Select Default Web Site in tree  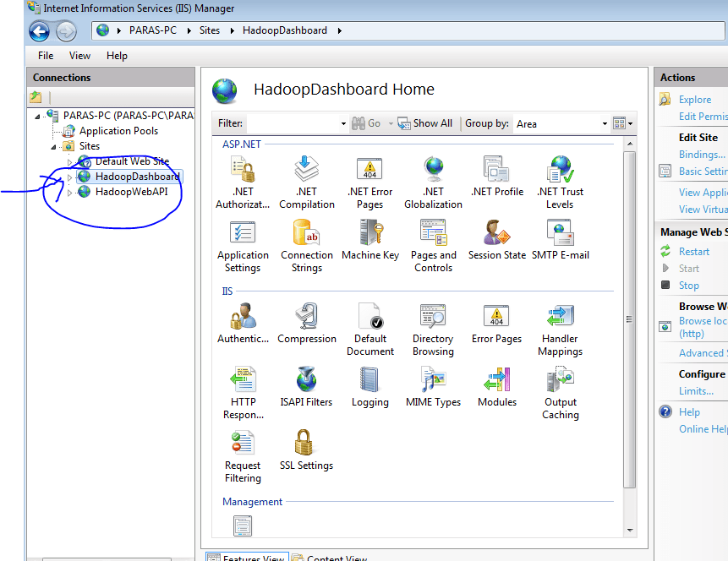click(132, 161)
